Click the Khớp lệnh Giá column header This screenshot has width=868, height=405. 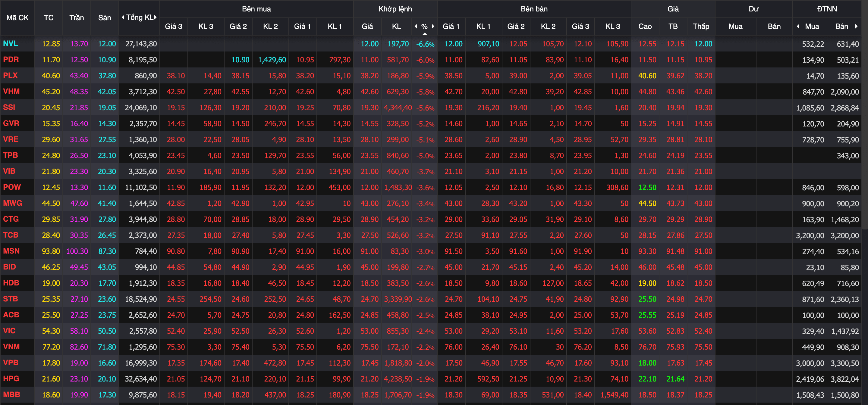[367, 26]
